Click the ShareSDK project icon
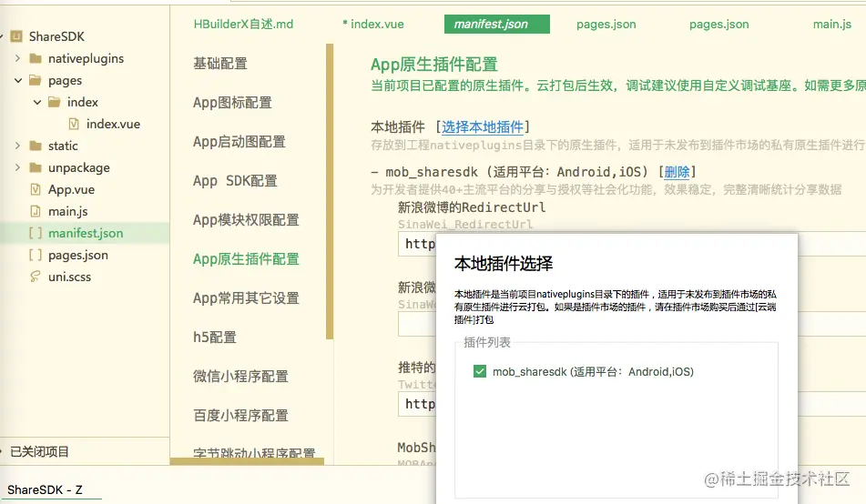The width and height of the screenshot is (866, 504). pyautogui.click(x=17, y=37)
